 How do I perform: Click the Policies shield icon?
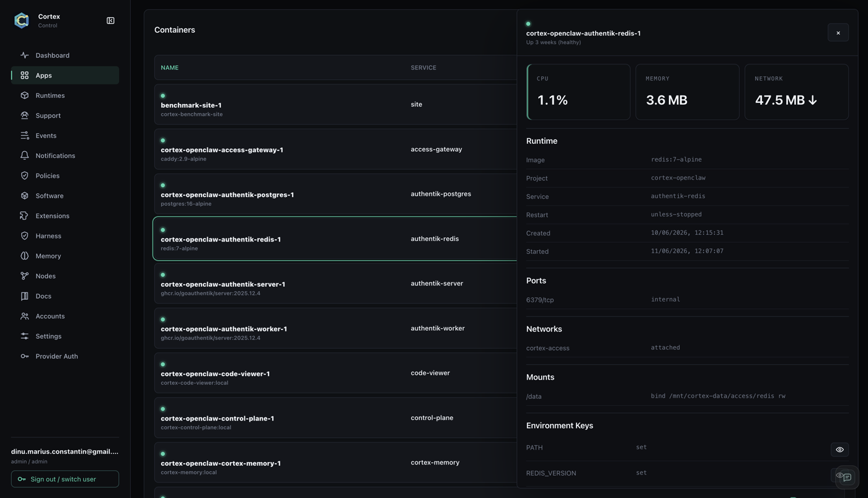tap(25, 176)
